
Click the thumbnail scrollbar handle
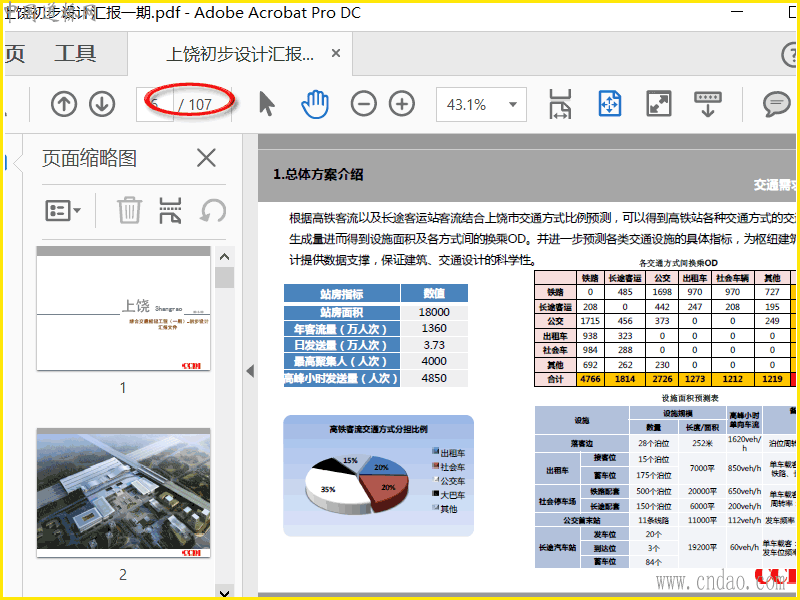(x=224, y=278)
